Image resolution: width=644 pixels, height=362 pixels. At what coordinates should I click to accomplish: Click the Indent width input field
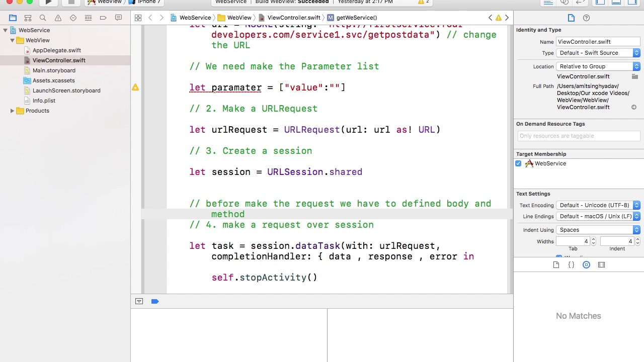click(x=617, y=241)
